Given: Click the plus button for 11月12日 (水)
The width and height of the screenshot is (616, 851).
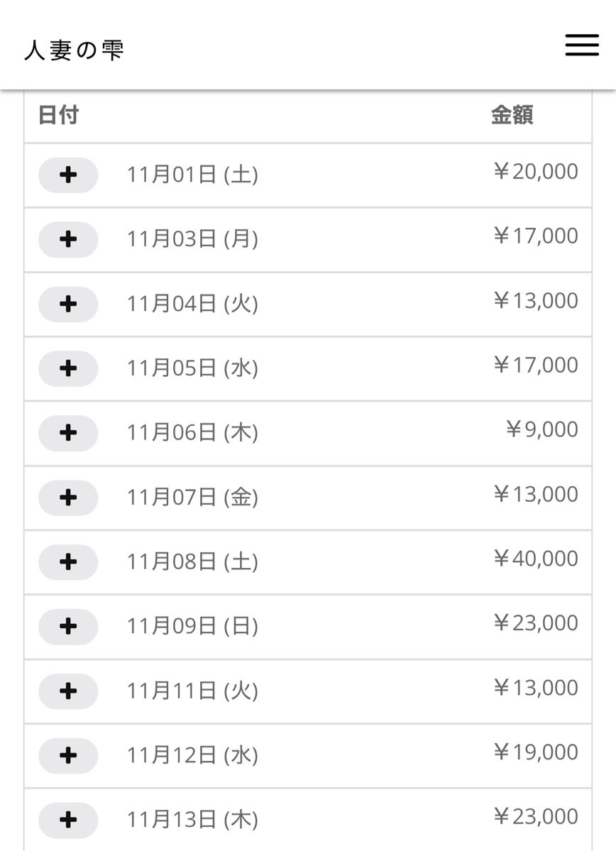Looking at the screenshot, I should pos(68,755).
